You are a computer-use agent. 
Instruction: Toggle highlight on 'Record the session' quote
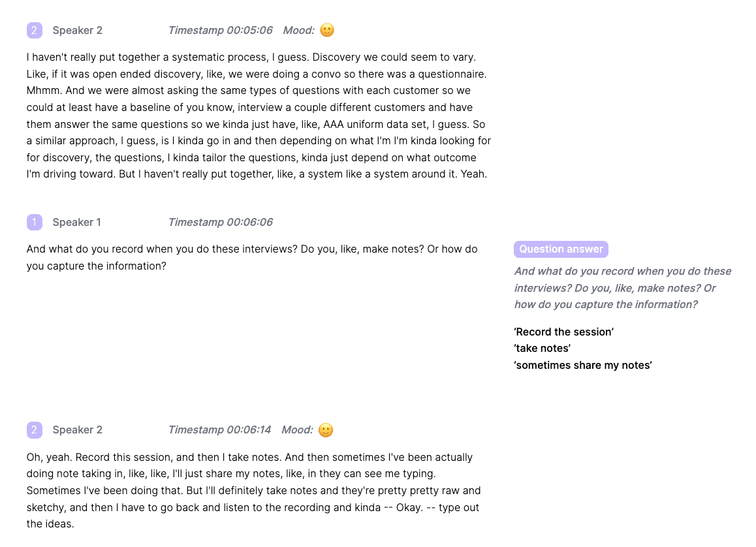coord(563,332)
